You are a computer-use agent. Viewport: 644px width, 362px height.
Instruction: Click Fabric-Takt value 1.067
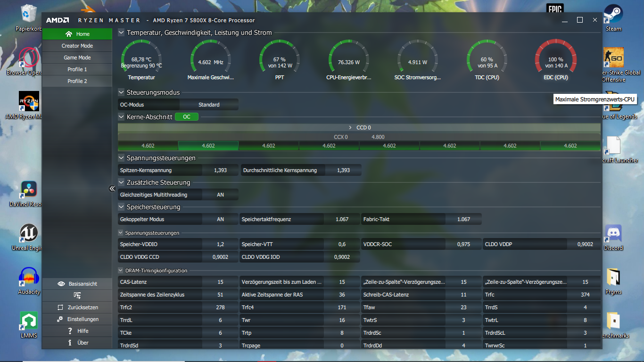click(463, 219)
